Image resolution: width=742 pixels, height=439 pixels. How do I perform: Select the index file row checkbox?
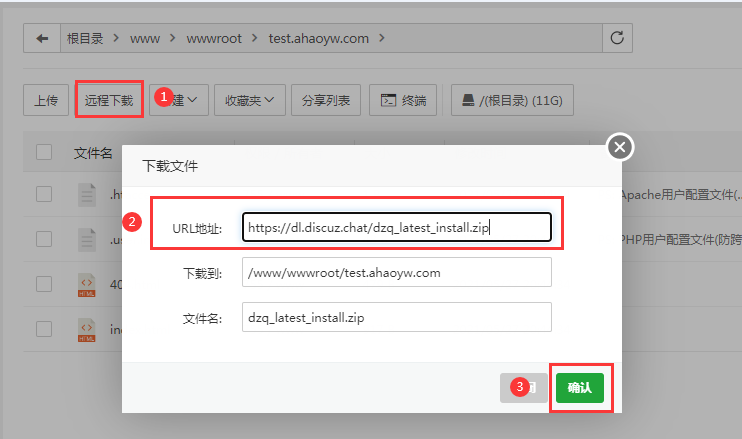[44, 329]
